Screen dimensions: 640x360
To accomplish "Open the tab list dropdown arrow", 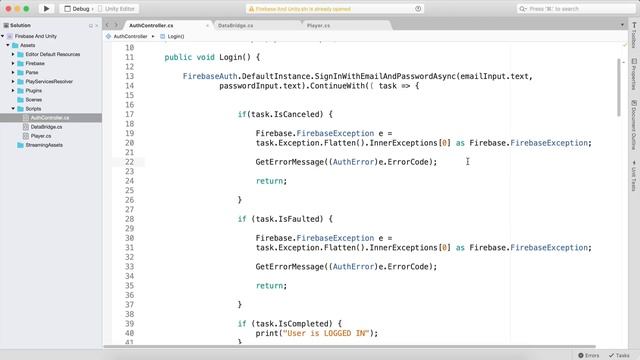I will (622, 25).
